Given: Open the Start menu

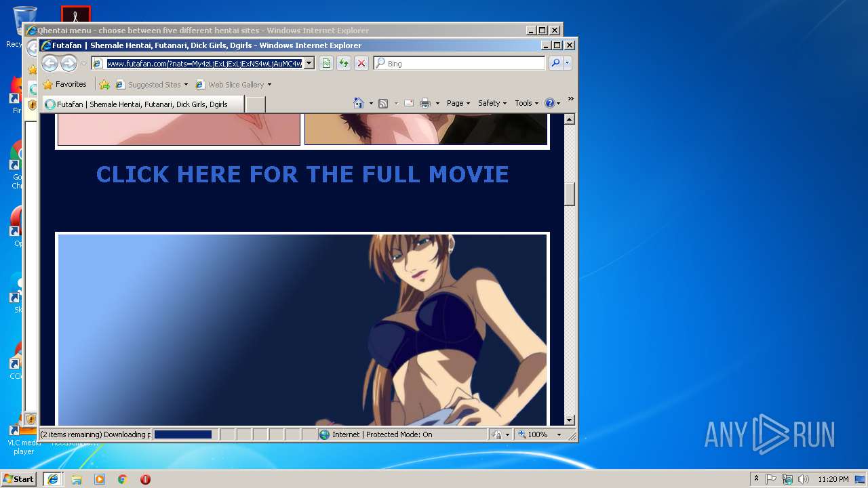Looking at the screenshot, I should click(x=19, y=479).
